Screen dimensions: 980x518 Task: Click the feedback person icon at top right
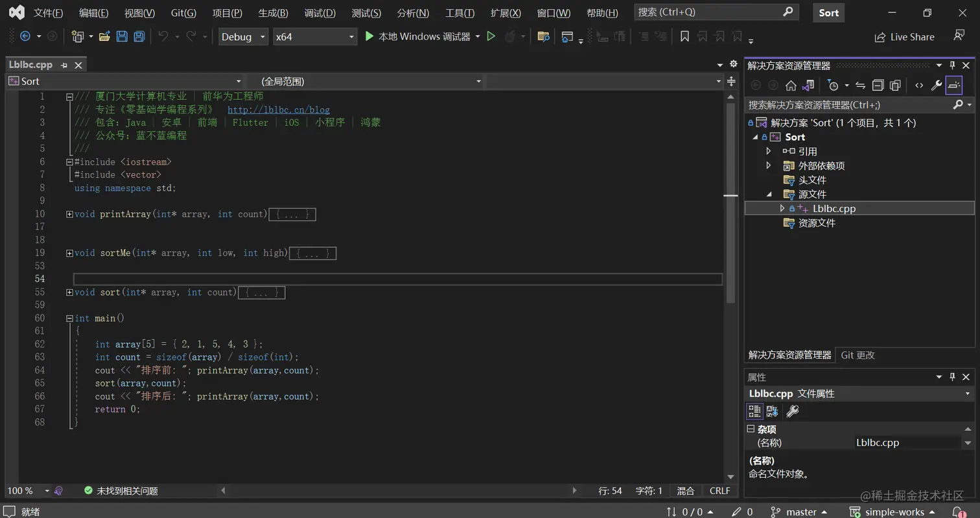pyautogui.click(x=959, y=35)
